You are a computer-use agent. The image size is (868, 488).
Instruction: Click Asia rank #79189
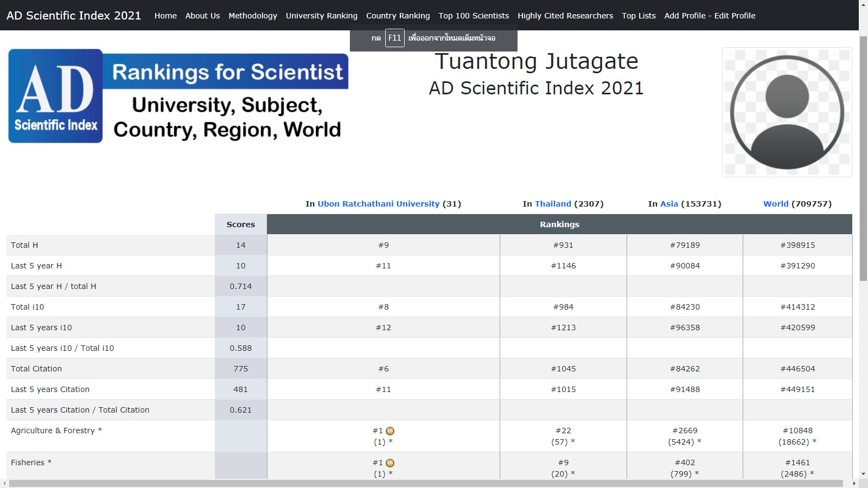[685, 245]
